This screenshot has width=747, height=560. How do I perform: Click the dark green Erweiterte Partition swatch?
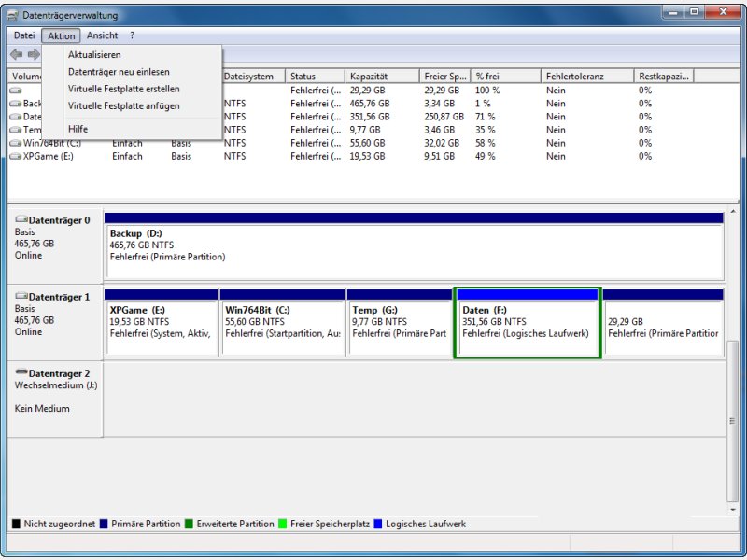click(x=189, y=524)
